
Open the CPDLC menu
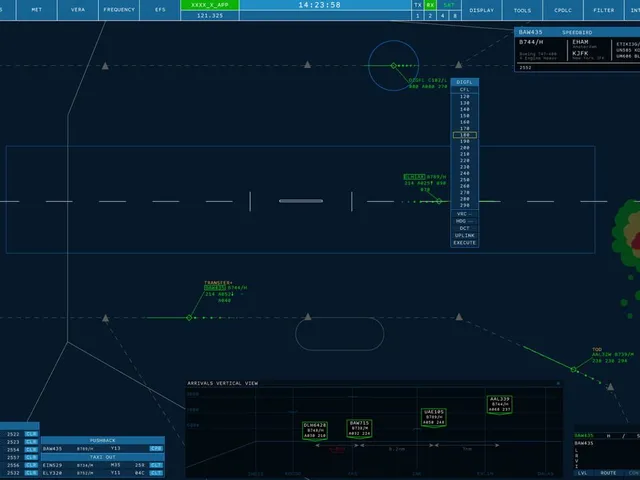click(x=563, y=10)
